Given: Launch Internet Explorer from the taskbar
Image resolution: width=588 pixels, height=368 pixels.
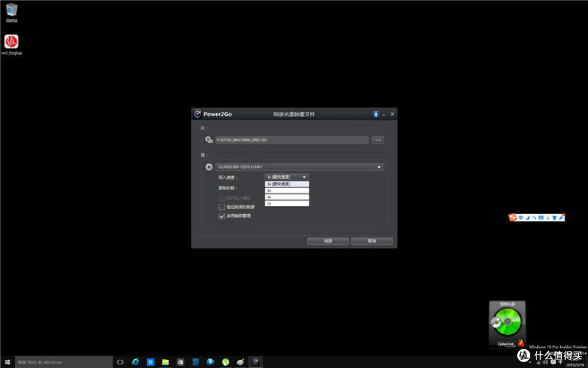Looking at the screenshot, I should (136, 362).
